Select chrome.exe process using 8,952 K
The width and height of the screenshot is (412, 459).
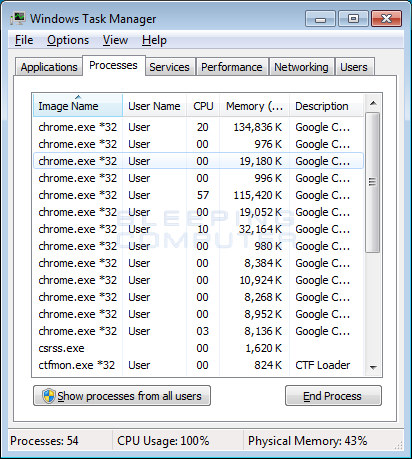point(198,314)
